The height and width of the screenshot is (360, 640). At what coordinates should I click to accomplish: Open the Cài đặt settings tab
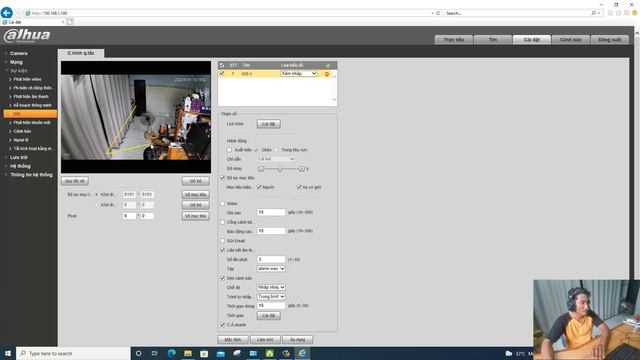coord(532,40)
